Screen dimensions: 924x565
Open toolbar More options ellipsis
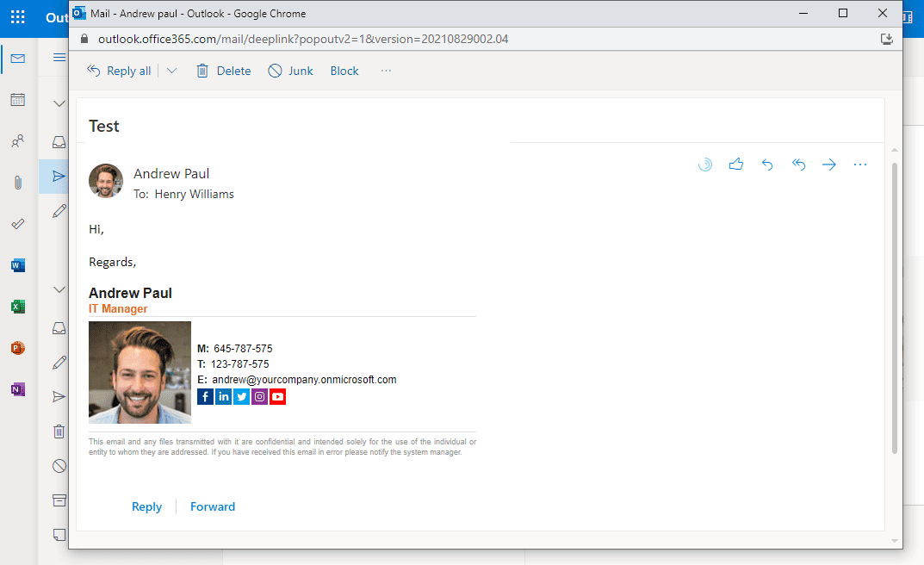[x=386, y=71]
